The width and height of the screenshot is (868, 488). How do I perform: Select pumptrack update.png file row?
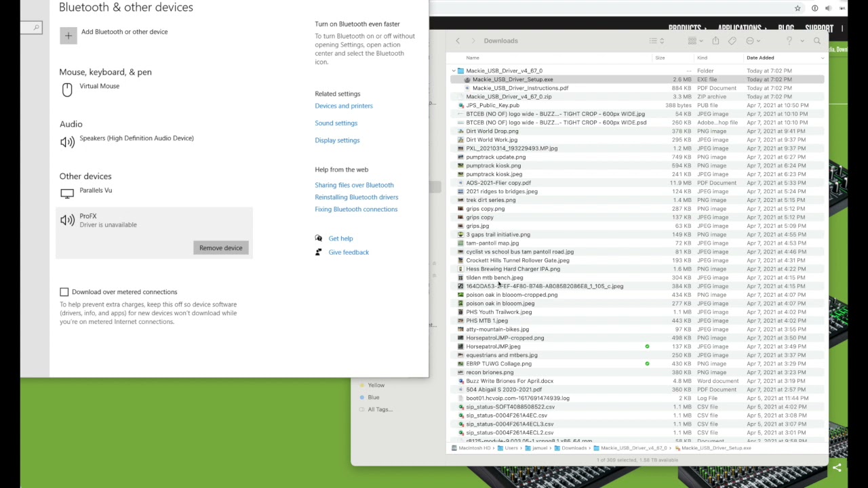(637, 157)
